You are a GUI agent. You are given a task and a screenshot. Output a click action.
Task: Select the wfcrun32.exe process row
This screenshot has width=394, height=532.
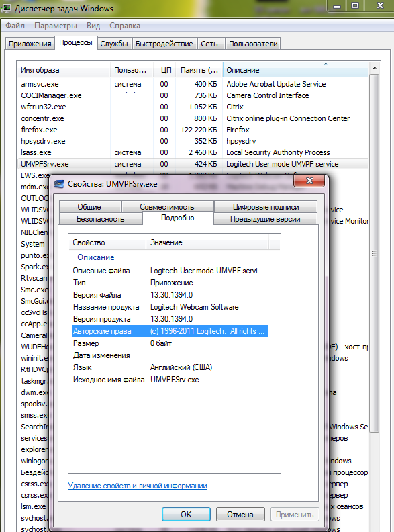193,107
